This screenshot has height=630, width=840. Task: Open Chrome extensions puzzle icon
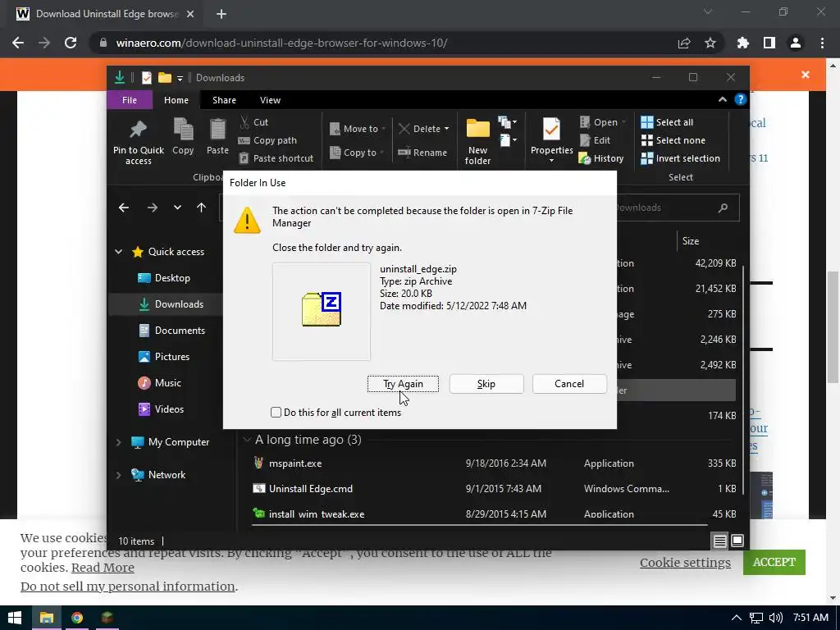pyautogui.click(x=743, y=43)
